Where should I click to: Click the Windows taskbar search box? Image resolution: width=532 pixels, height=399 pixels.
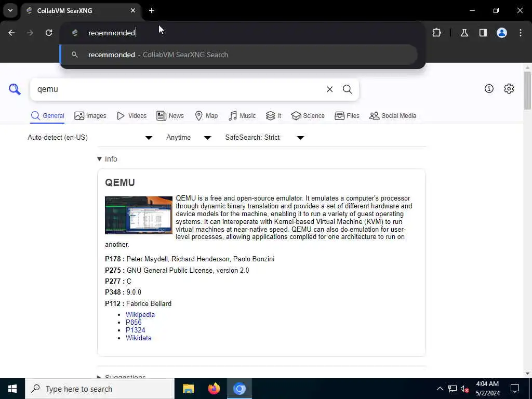click(x=100, y=389)
